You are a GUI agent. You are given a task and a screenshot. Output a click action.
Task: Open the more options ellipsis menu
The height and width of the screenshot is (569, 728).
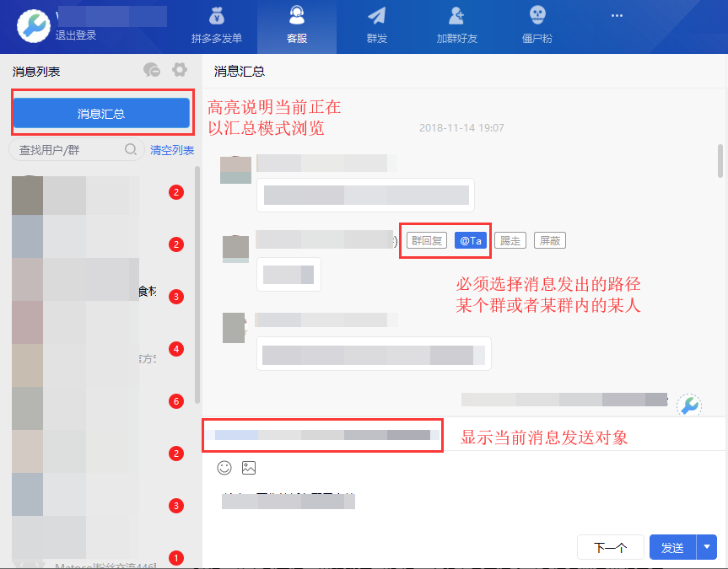click(x=617, y=16)
